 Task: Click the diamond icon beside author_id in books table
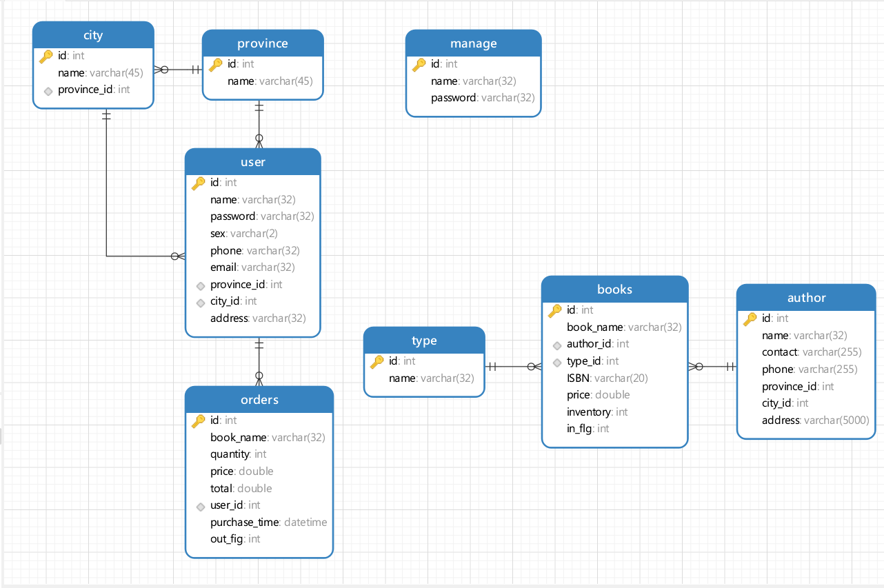[556, 345]
